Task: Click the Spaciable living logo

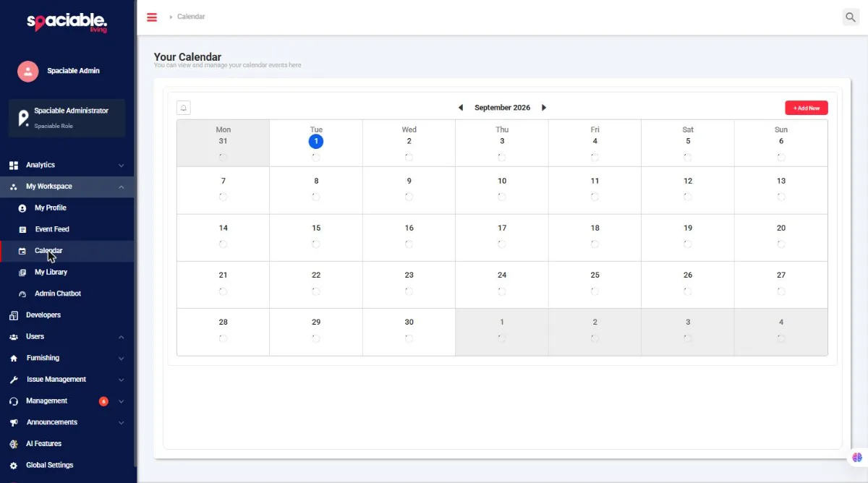Action: [x=67, y=22]
